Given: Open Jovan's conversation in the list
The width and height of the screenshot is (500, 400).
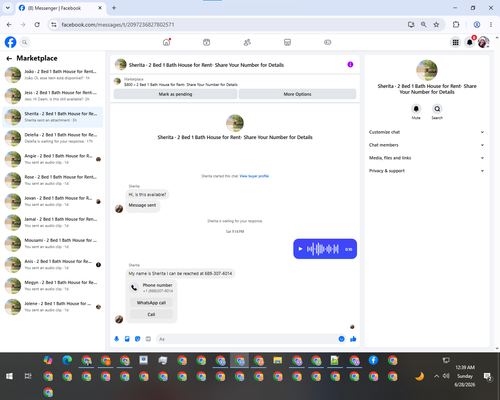Looking at the screenshot, I should (x=53, y=201).
